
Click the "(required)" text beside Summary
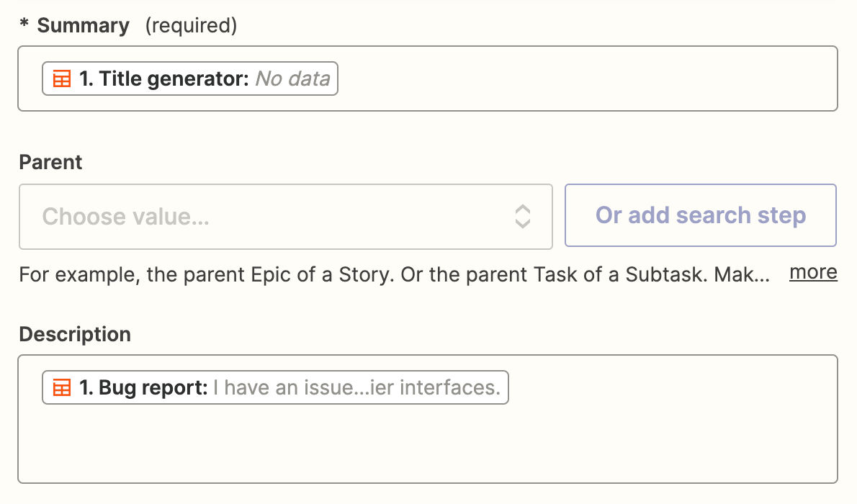191,26
